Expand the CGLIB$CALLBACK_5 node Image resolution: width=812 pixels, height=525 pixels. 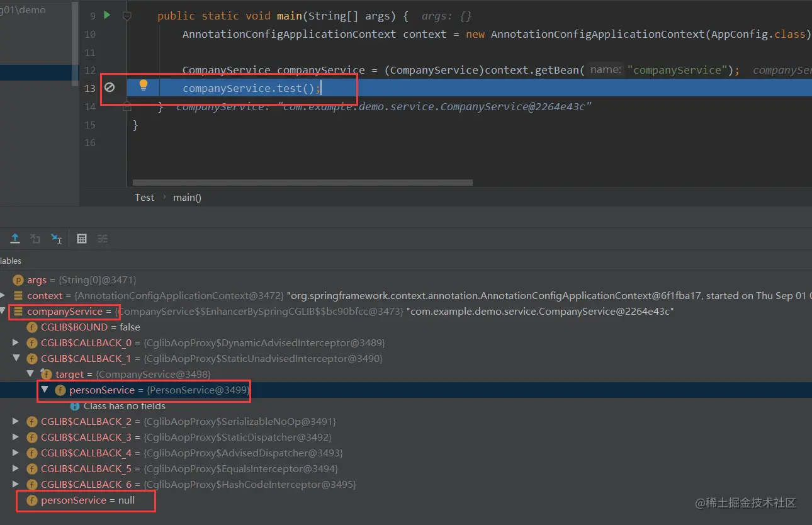pyautogui.click(x=16, y=469)
